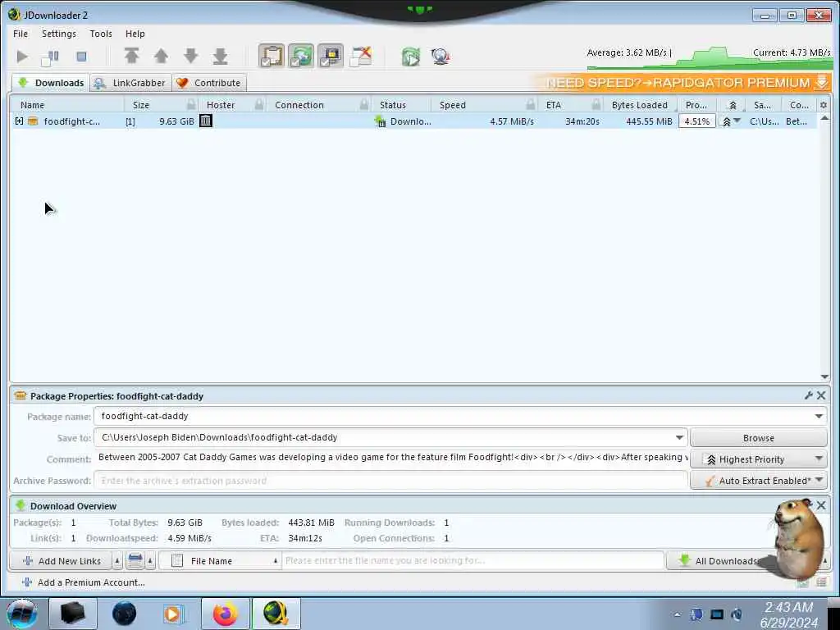Sort by Name column header

[32, 105]
